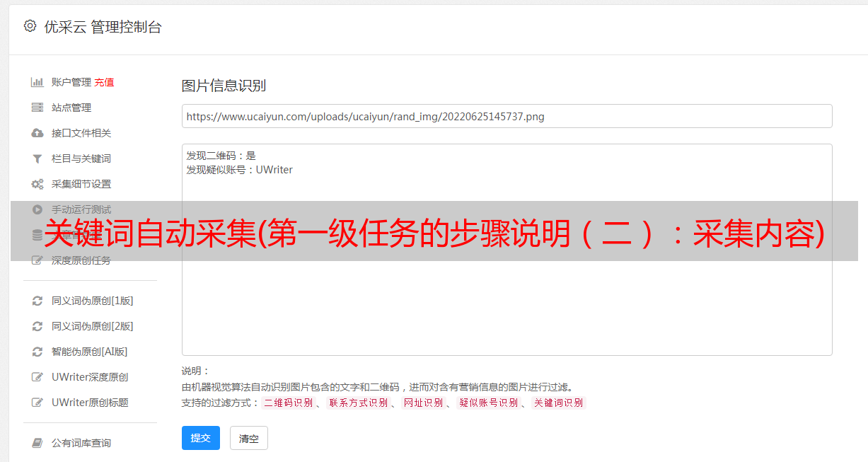The width and height of the screenshot is (868, 462).
Task: Click the 疑似账号识别 tag
Action: coord(488,403)
